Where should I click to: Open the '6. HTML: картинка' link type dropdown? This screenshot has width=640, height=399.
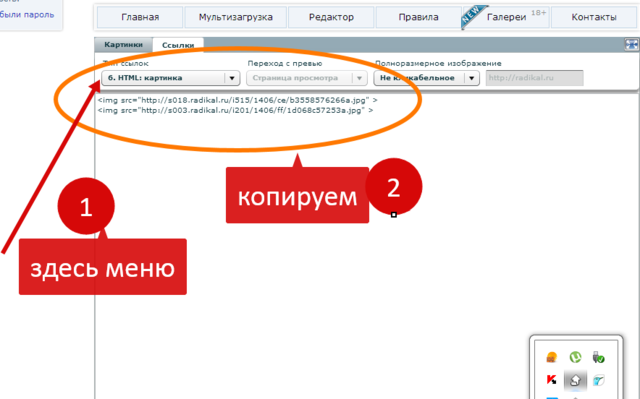coord(170,78)
